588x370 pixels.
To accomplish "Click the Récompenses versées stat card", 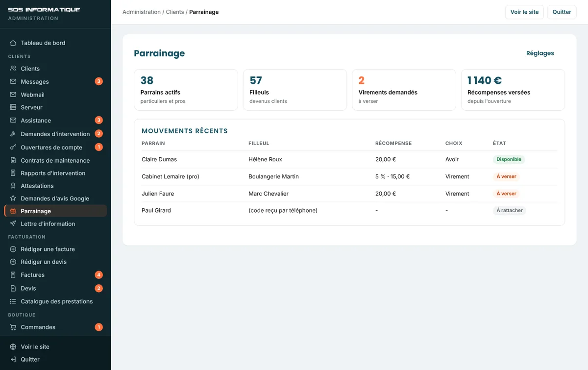I will click(x=513, y=90).
